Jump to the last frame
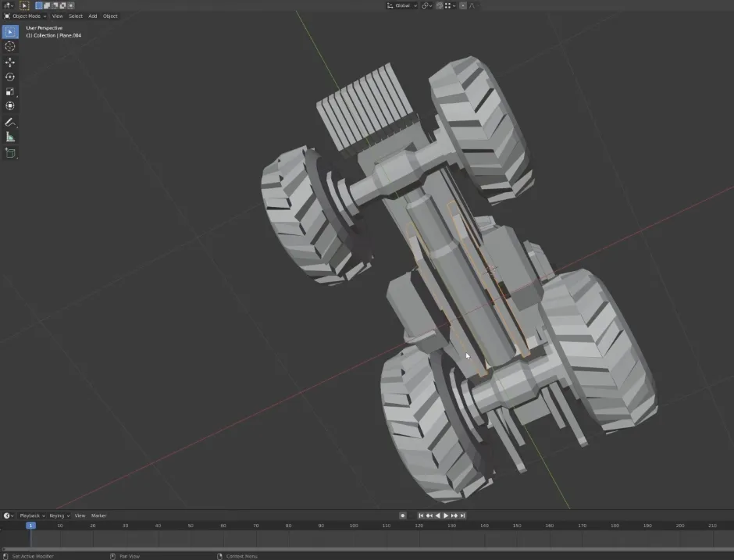This screenshot has width=734, height=560. 462,515
